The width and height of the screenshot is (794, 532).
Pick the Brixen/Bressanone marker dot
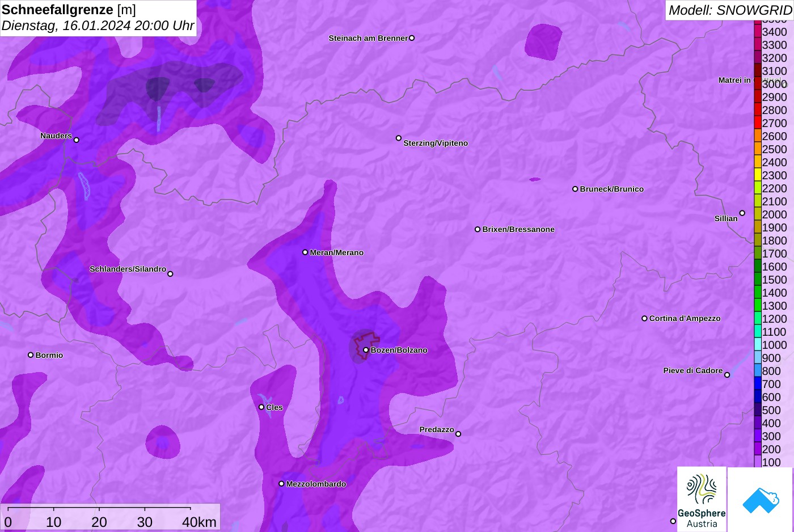[x=478, y=229]
